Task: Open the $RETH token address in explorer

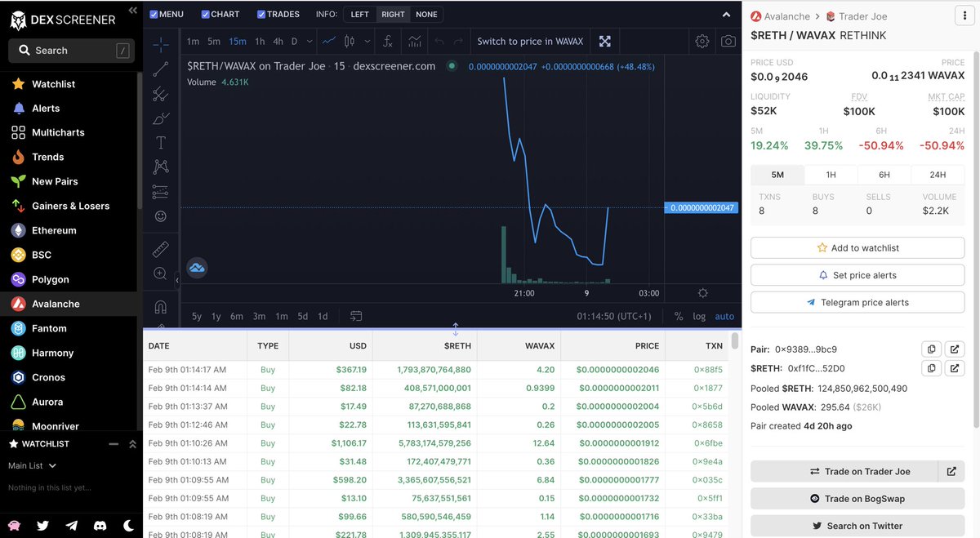Action: pos(955,368)
